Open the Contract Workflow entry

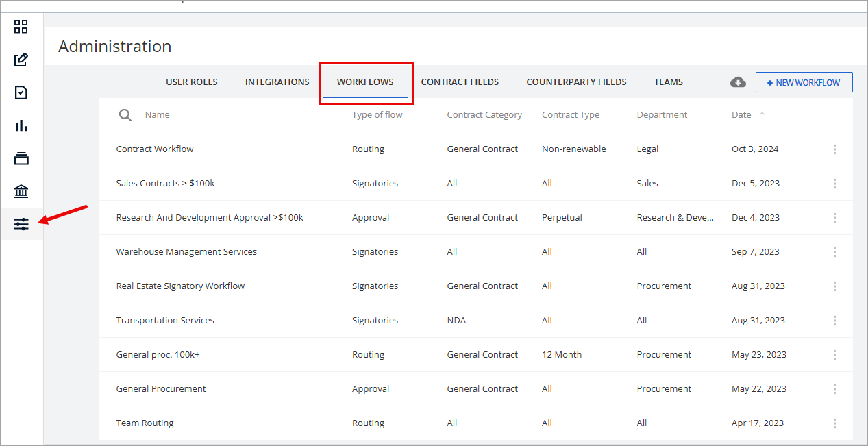(x=155, y=149)
